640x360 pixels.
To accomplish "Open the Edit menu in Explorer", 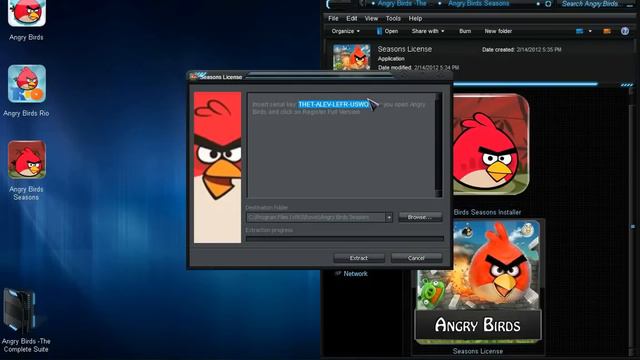I will point(351,18).
